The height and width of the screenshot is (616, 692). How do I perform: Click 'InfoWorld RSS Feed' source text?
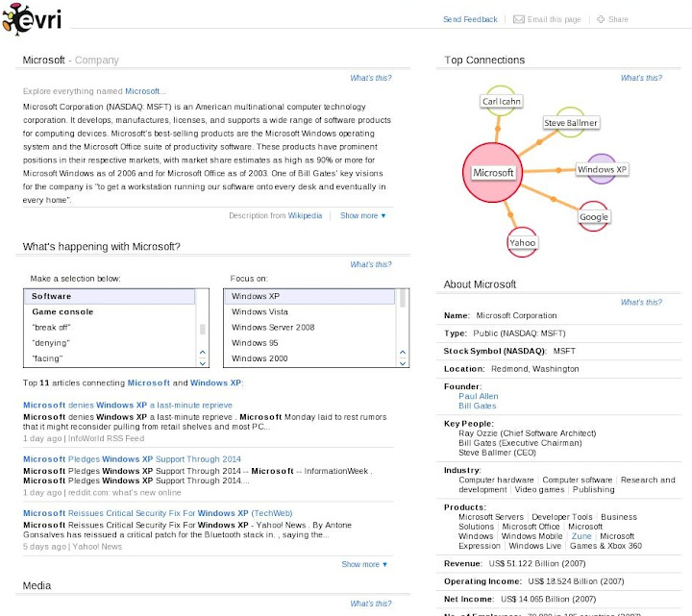(106, 438)
